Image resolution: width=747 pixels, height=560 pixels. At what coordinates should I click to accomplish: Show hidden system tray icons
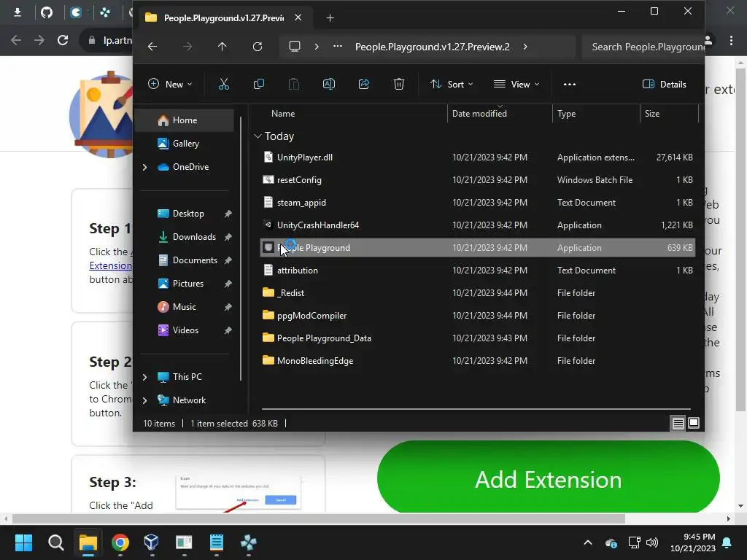coord(588,542)
